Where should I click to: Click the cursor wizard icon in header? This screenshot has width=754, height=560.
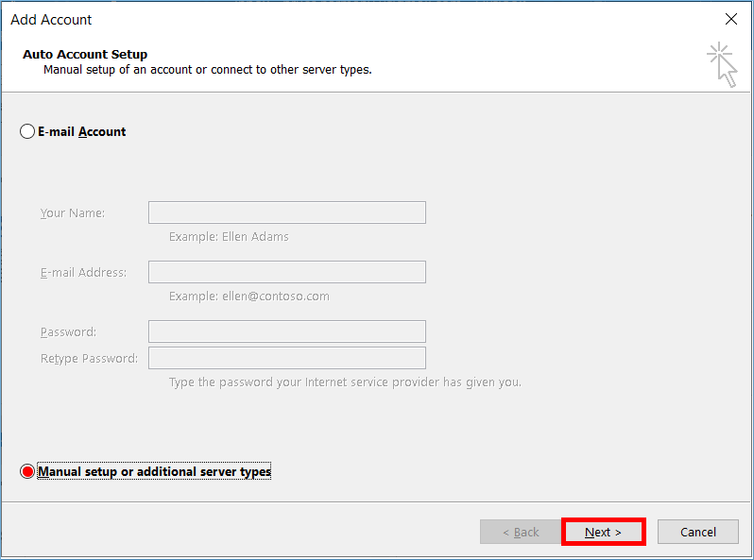[722, 65]
